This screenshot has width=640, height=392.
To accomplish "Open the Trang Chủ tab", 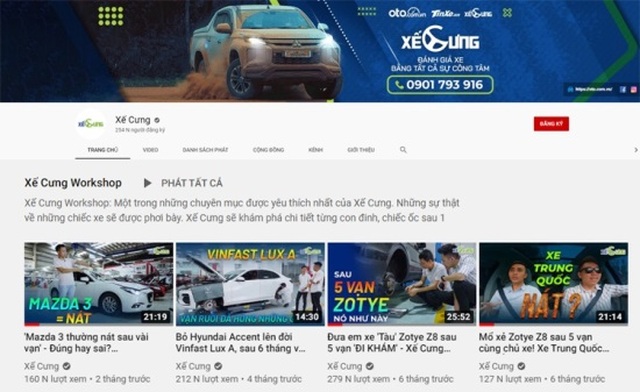I will [102, 150].
